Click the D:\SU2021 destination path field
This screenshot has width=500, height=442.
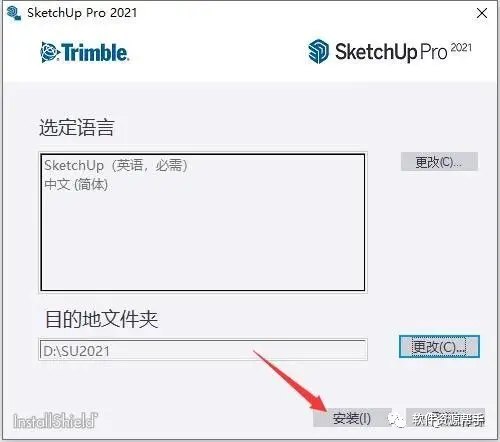[x=203, y=350]
